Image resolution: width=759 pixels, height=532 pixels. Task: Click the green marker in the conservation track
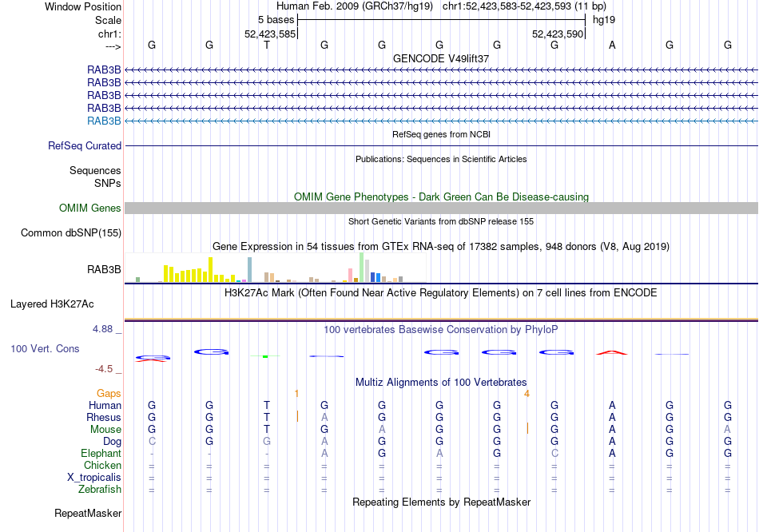click(x=265, y=356)
